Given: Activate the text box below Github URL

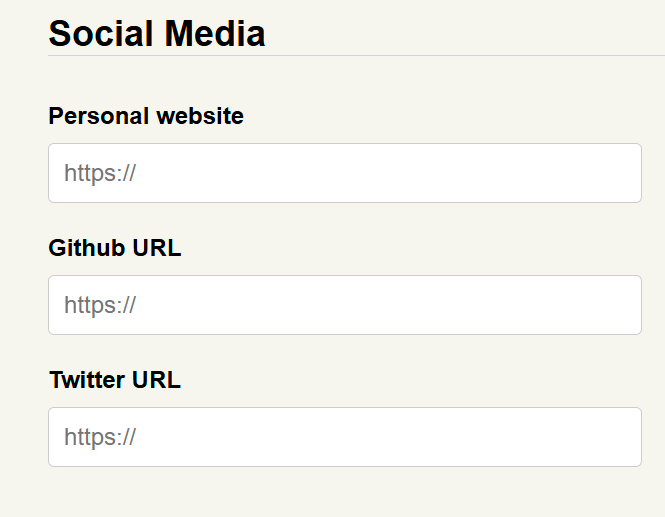Looking at the screenshot, I should pyautogui.click(x=344, y=305).
